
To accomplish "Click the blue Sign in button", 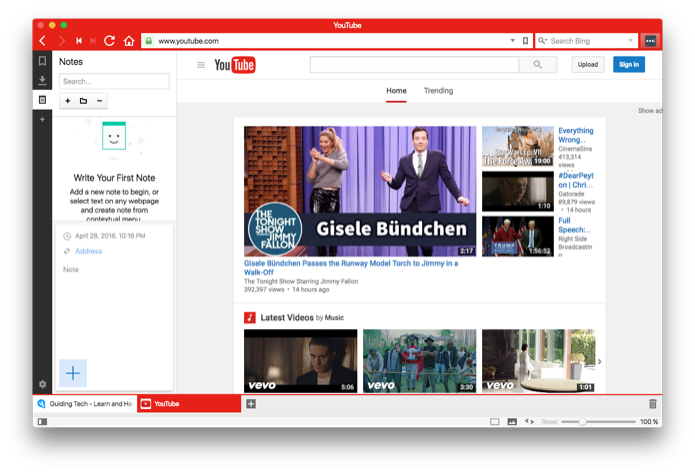I will (629, 65).
